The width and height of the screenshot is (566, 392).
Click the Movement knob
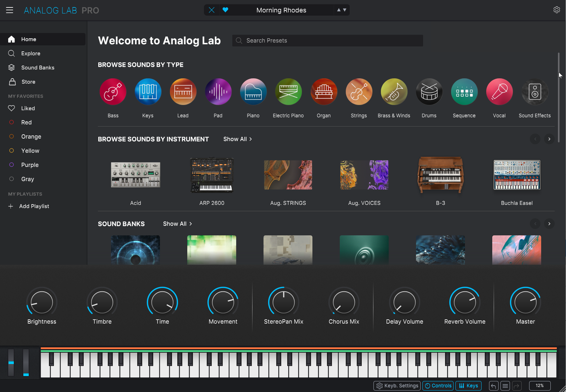point(223,302)
